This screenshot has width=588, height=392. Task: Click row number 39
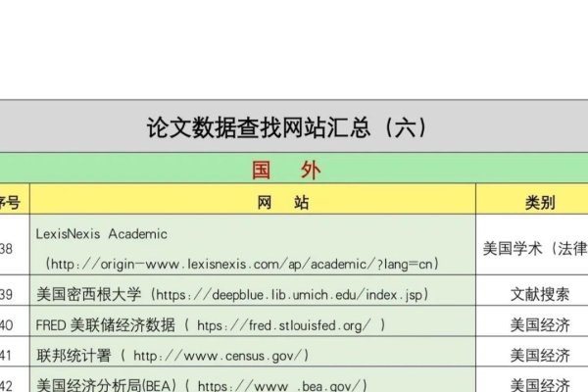pos(7,295)
